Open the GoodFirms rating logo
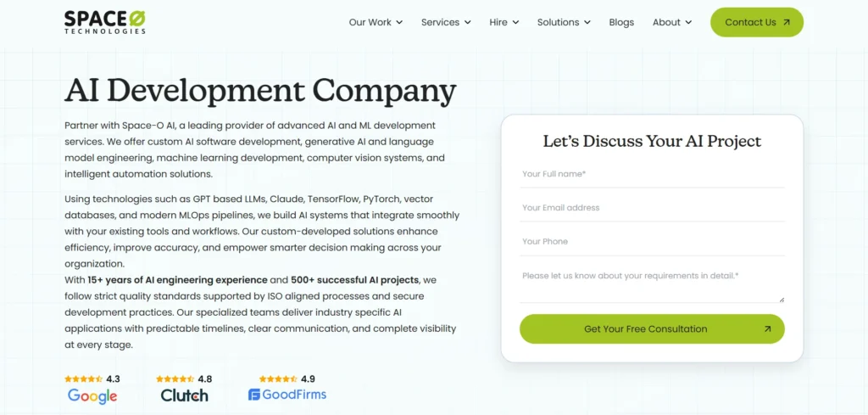868x415 pixels. tap(287, 395)
